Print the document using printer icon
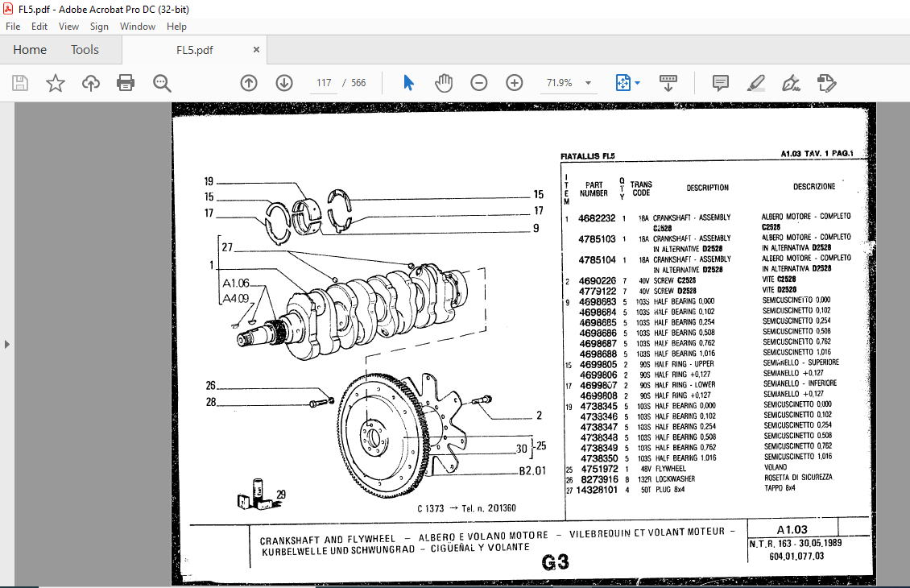910x588 pixels. click(126, 83)
